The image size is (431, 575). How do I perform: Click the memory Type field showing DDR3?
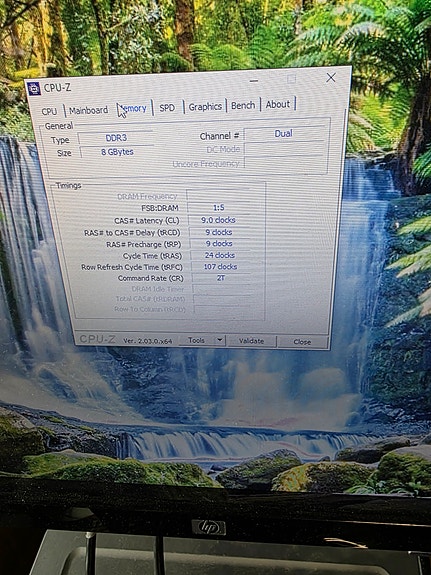[116, 138]
